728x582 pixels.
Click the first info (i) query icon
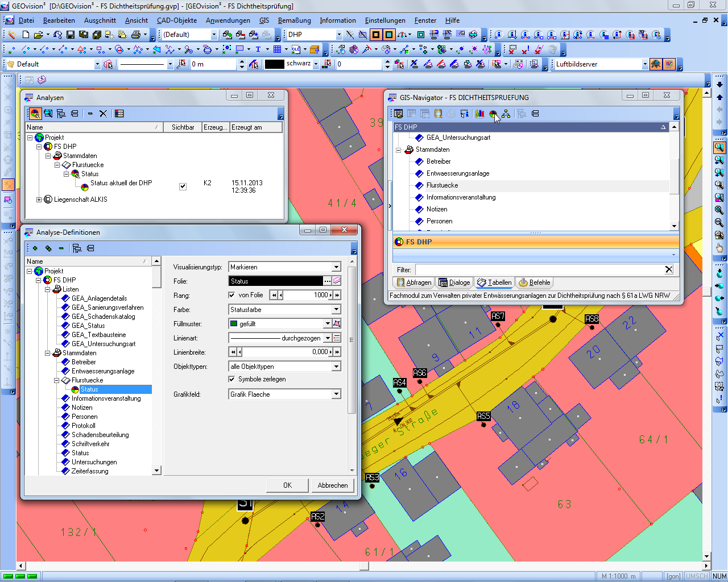[x=498, y=35]
